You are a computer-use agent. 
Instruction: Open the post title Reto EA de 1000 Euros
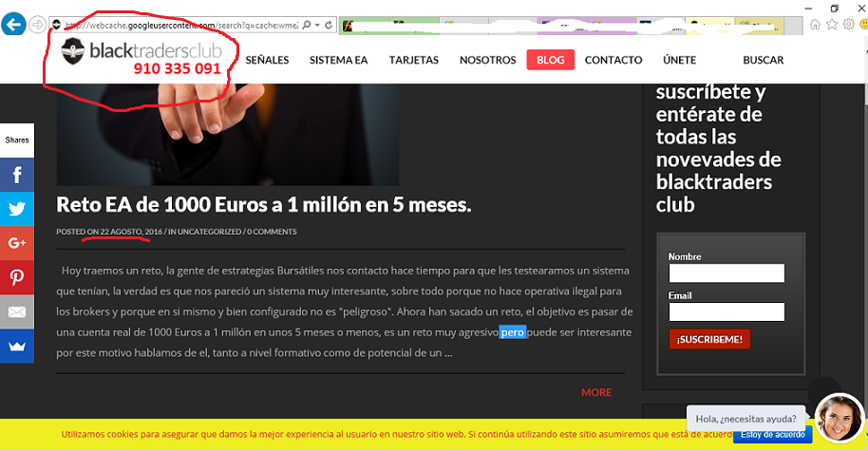tap(264, 205)
